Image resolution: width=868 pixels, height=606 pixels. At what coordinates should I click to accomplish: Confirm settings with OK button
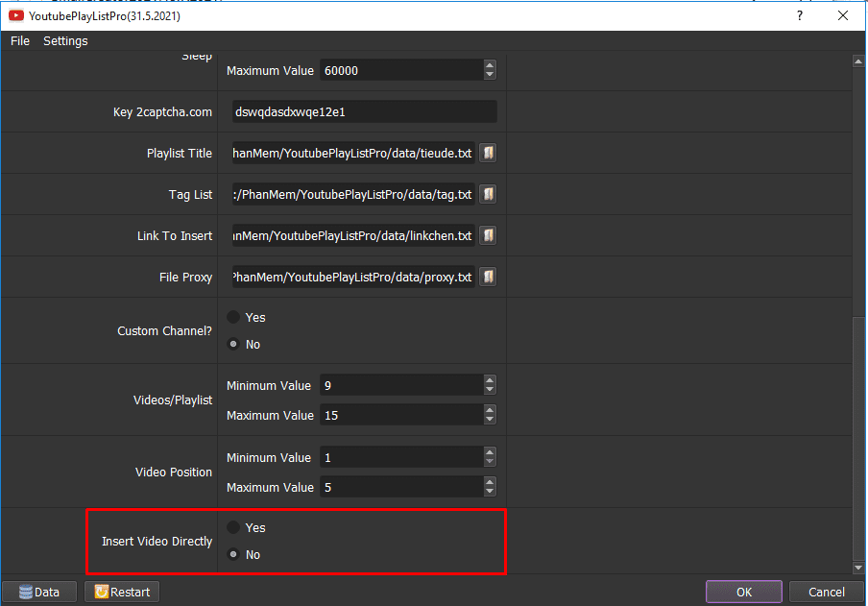pos(743,593)
